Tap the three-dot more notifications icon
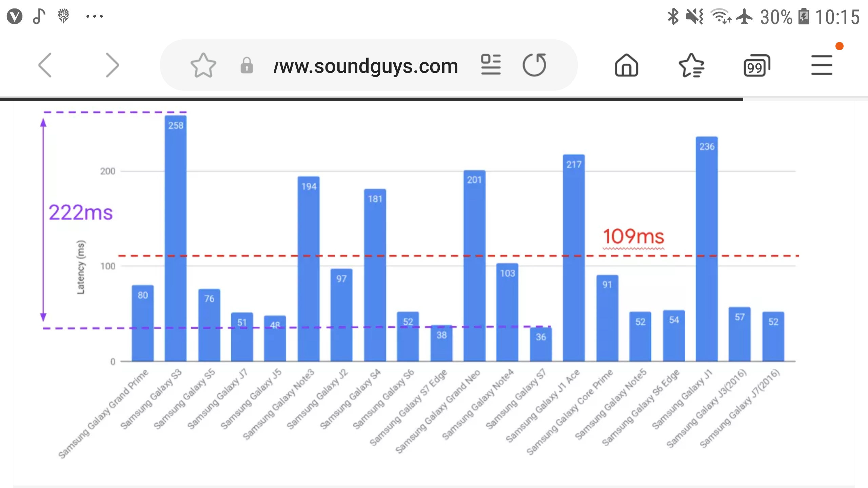 pos(95,16)
